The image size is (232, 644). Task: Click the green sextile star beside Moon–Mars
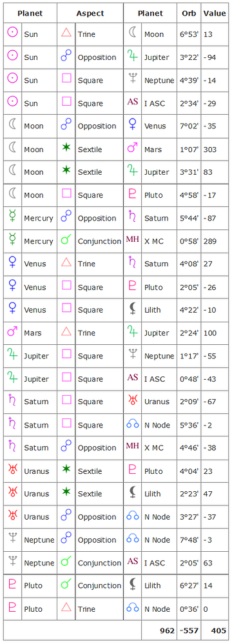66,149
